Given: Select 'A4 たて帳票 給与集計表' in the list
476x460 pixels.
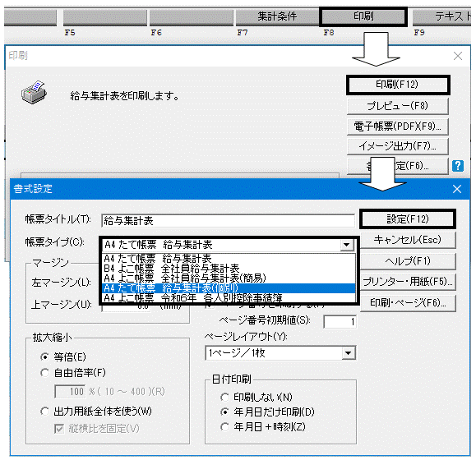Looking at the screenshot, I should (x=229, y=259).
